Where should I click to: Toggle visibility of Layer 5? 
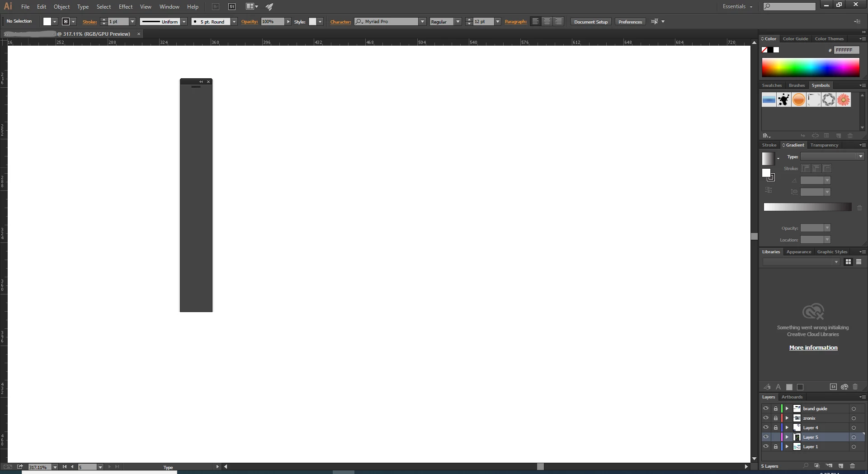click(x=766, y=437)
